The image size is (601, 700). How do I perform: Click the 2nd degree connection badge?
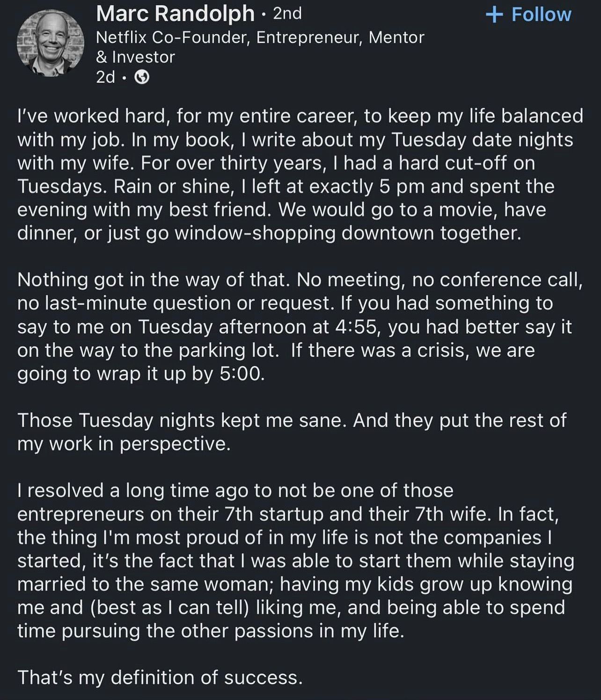[287, 14]
